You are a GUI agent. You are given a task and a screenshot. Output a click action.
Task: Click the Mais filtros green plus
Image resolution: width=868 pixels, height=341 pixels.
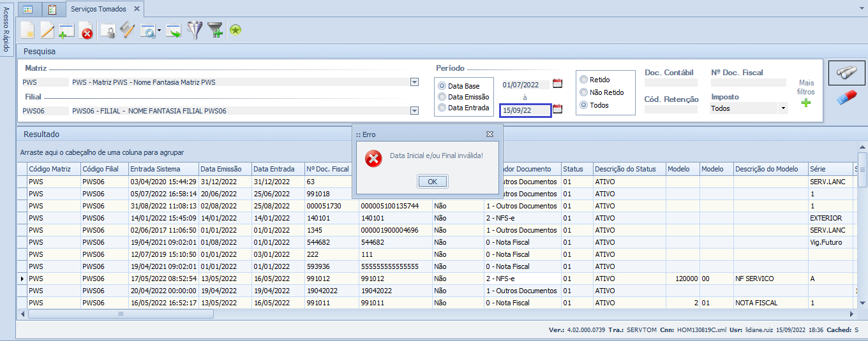pyautogui.click(x=806, y=103)
